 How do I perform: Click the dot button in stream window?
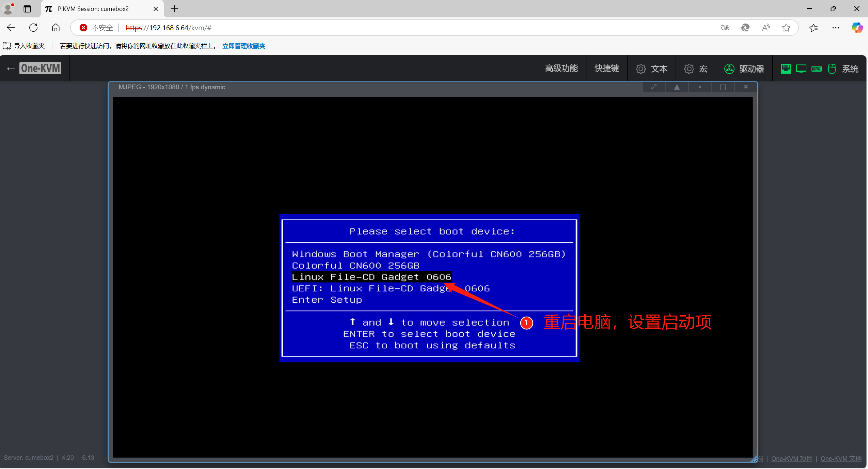[x=700, y=87]
